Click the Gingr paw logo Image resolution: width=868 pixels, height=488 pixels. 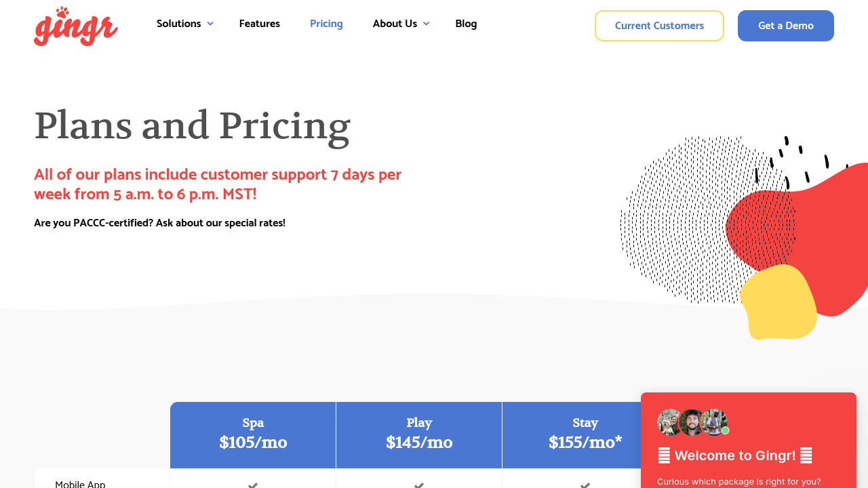point(75,26)
